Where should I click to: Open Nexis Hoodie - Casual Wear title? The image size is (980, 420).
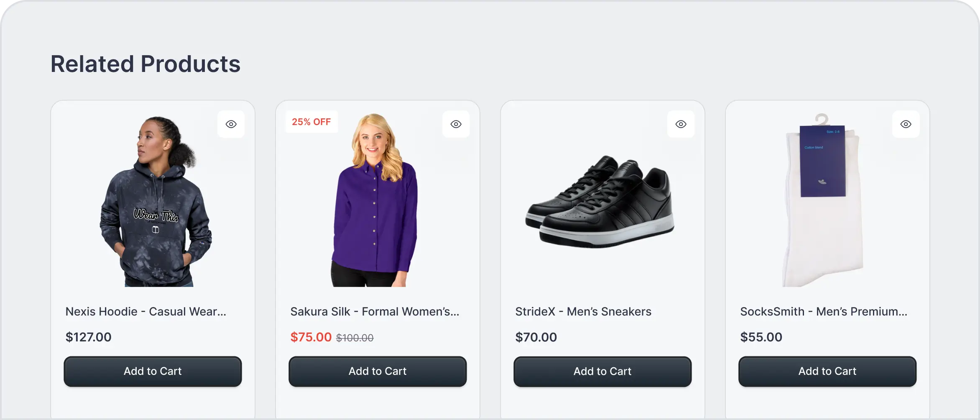pyautogui.click(x=145, y=312)
